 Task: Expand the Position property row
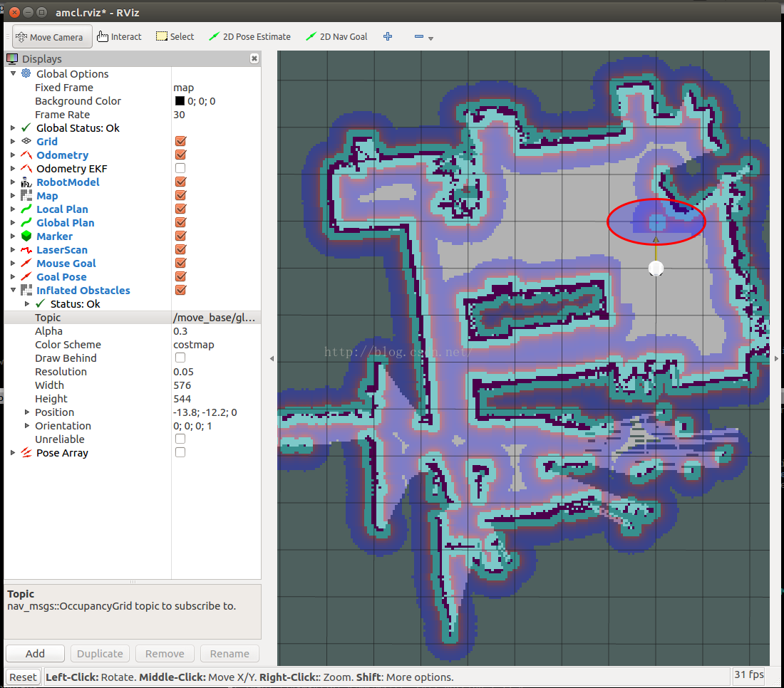coord(27,412)
